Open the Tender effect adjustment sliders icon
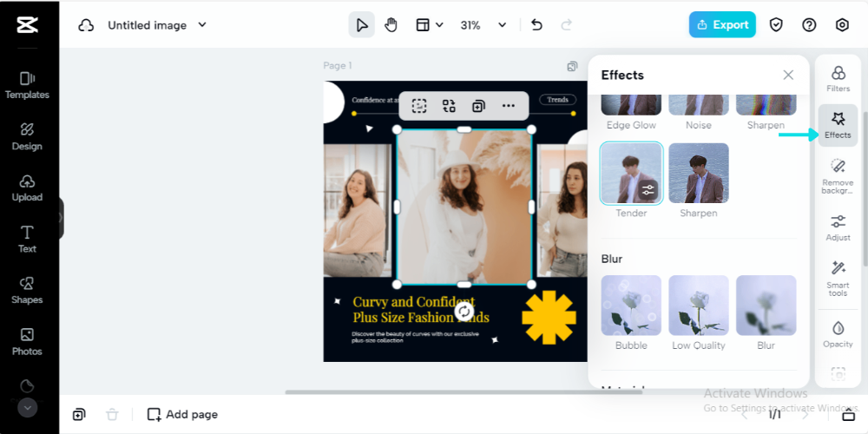Image resolution: width=868 pixels, height=434 pixels. point(648,190)
